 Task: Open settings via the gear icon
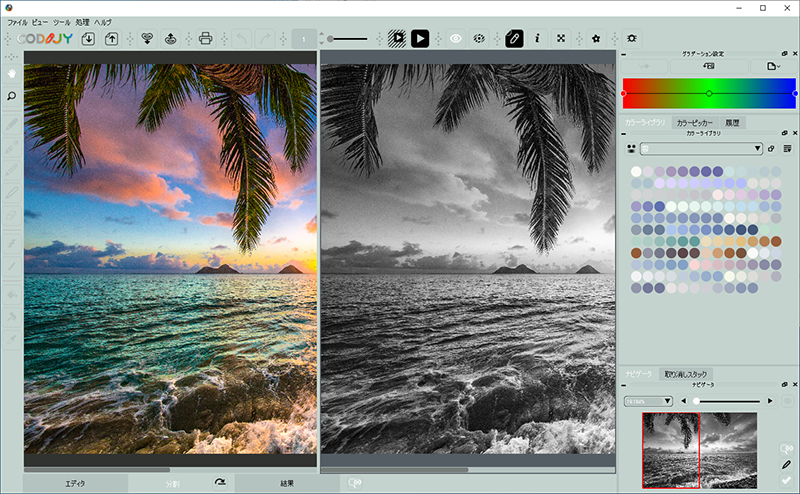tap(632, 39)
